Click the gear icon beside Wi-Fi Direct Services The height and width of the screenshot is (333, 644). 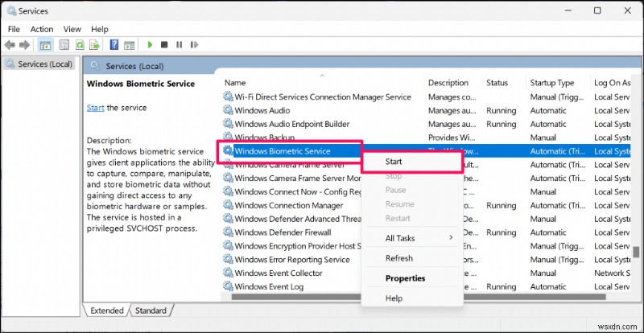point(228,97)
